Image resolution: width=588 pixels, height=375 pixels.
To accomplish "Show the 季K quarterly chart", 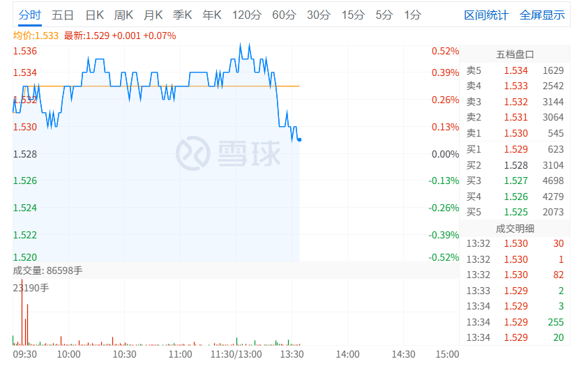I will click(x=182, y=15).
